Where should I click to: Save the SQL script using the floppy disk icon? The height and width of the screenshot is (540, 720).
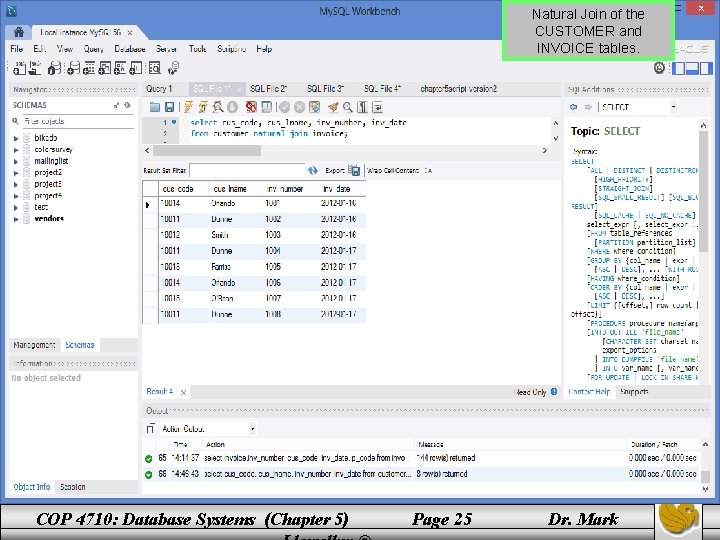coord(169,107)
